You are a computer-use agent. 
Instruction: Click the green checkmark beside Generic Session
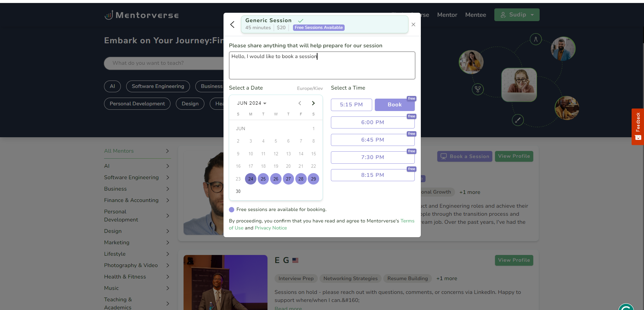(x=300, y=20)
